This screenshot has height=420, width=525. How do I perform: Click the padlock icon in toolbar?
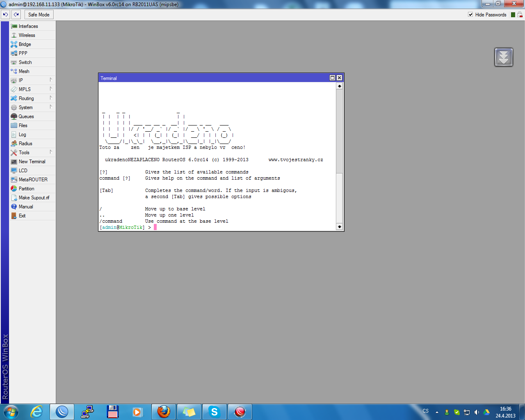tap(520, 15)
